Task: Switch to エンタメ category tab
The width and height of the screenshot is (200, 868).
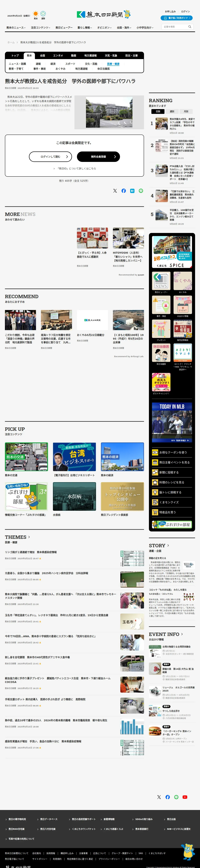Action: point(58,56)
